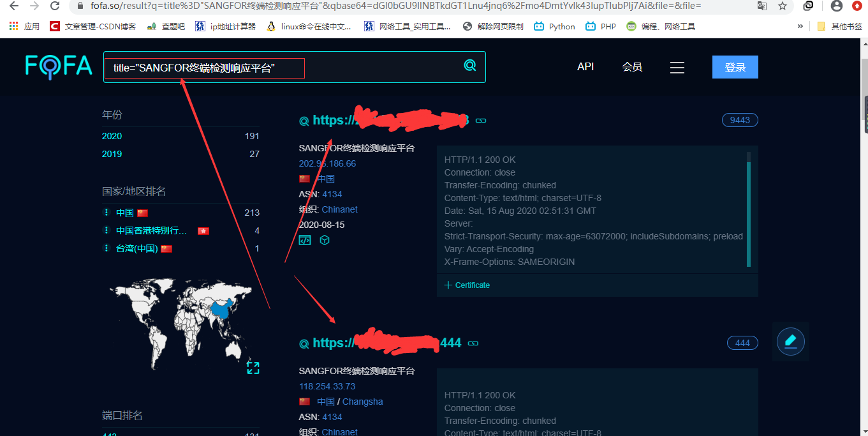
Task: Open the 解除网页限制 bookmark
Action: pyautogui.click(x=493, y=26)
